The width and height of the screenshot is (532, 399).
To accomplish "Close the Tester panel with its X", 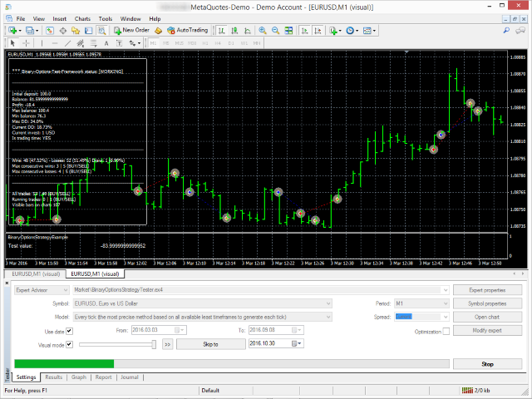I will [7, 283].
